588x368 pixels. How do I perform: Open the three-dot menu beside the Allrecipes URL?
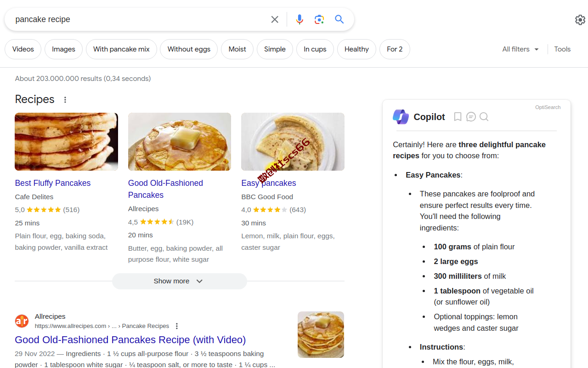[x=177, y=326]
